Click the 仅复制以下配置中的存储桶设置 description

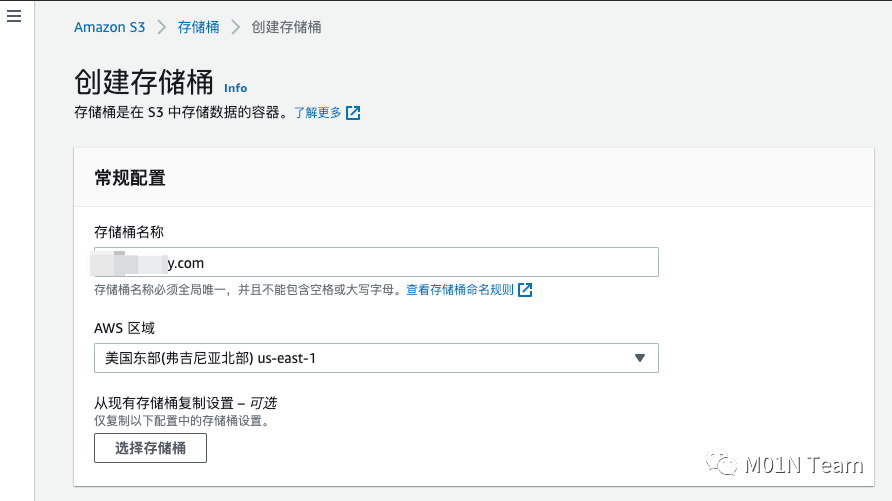[x=182, y=421]
